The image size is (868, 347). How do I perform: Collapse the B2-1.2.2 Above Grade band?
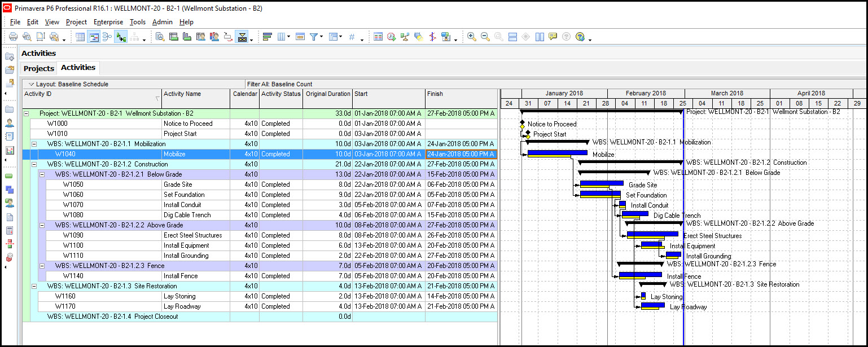42,225
